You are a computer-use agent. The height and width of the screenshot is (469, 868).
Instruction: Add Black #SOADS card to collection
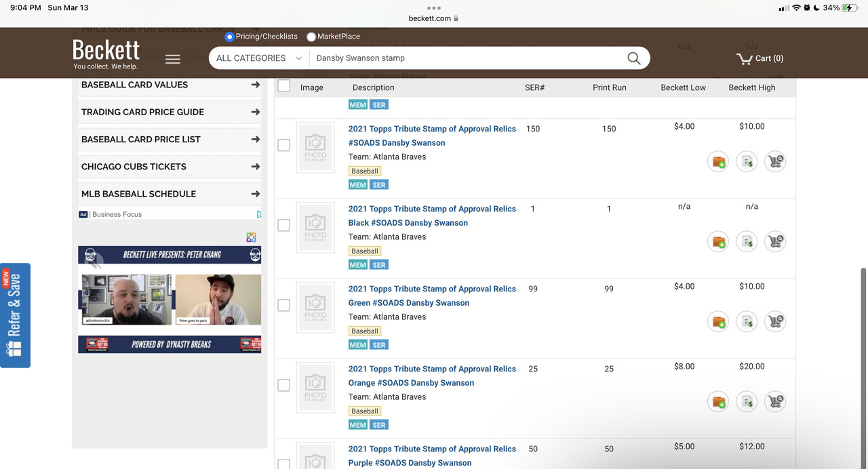point(718,241)
